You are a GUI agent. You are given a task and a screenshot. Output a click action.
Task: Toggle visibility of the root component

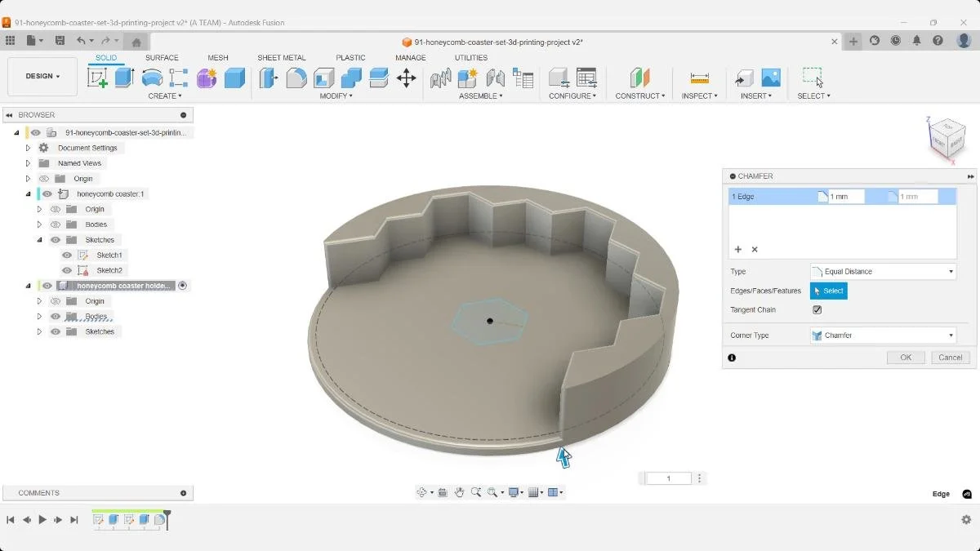[x=36, y=132]
